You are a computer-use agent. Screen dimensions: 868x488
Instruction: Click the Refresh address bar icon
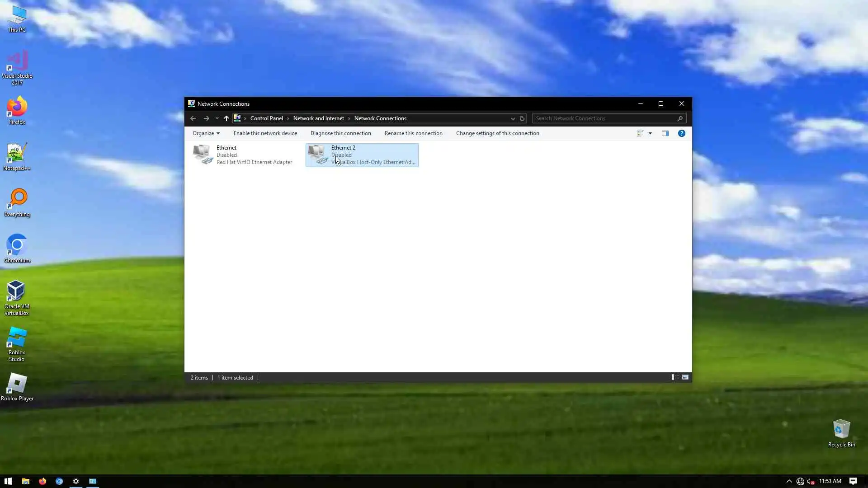522,118
